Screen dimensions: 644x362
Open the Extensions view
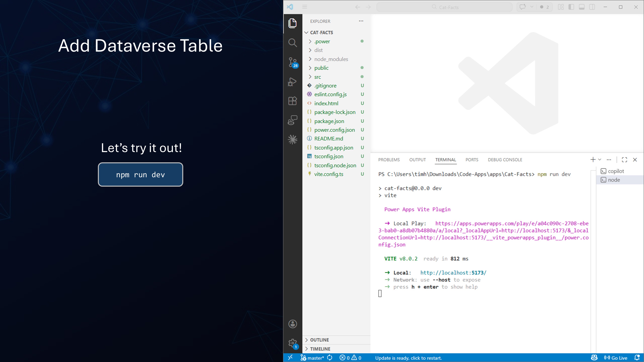point(293,101)
